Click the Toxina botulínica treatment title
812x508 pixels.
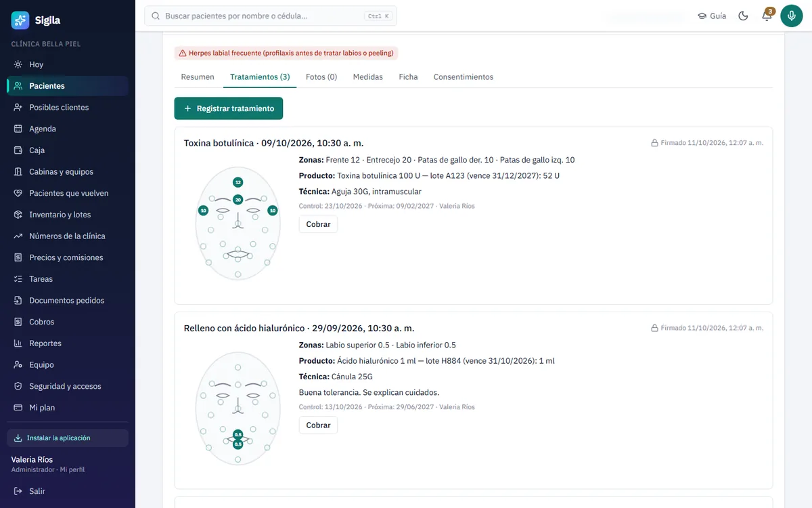[273, 143]
